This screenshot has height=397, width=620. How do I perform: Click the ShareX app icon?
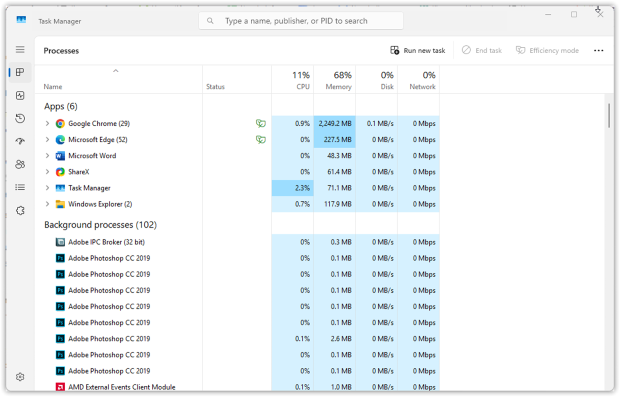pyautogui.click(x=60, y=172)
